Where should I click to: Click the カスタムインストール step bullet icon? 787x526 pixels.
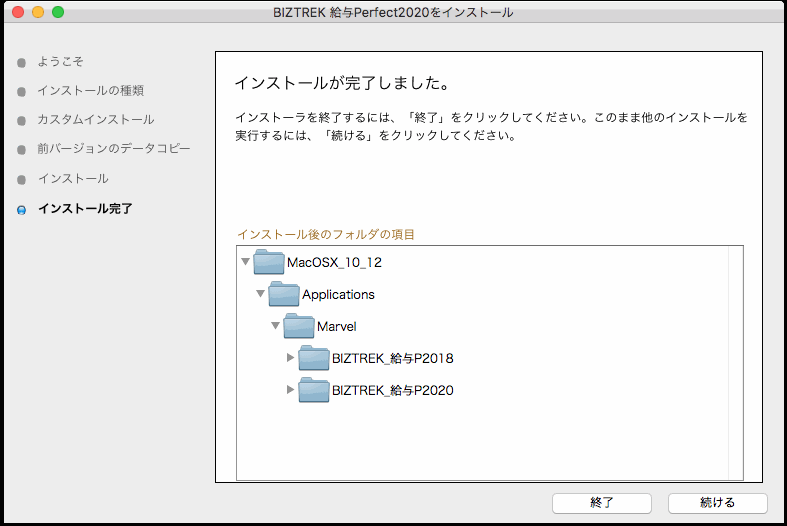[x=21, y=121]
